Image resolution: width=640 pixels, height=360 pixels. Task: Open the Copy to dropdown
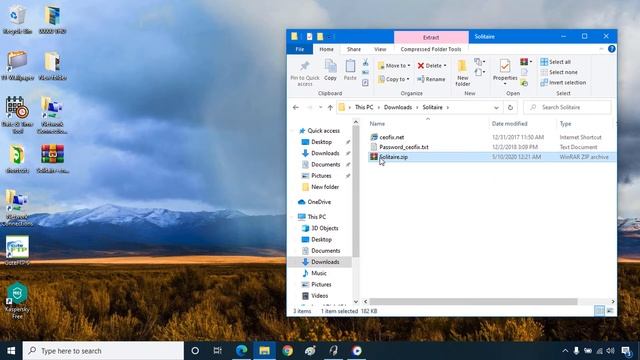[x=394, y=79]
